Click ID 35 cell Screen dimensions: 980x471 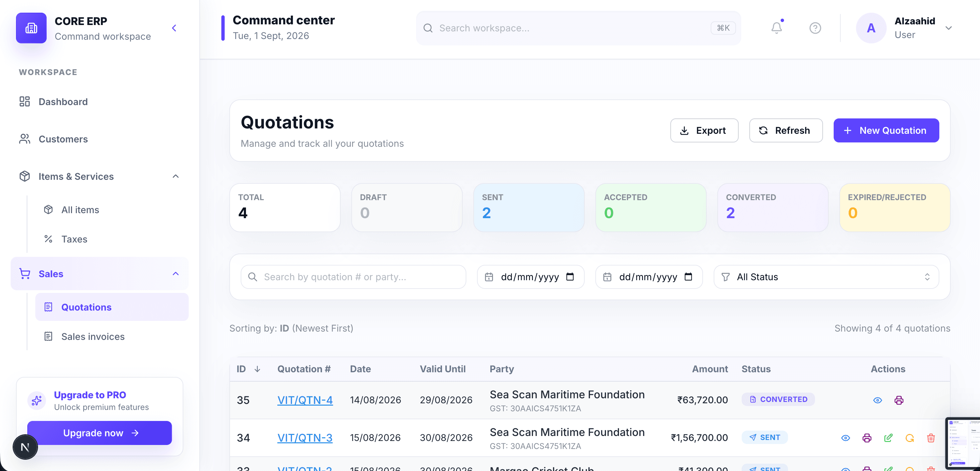[x=243, y=400]
